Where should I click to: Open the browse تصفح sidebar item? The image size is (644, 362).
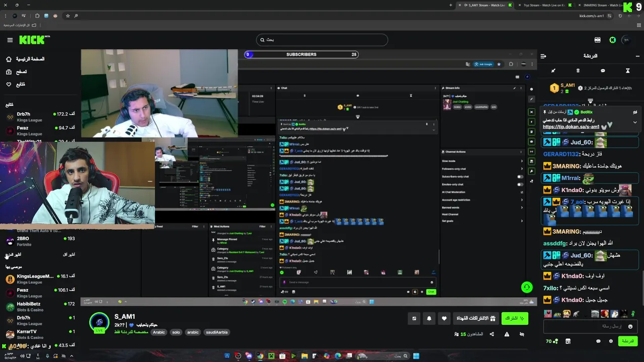[x=17, y=72]
